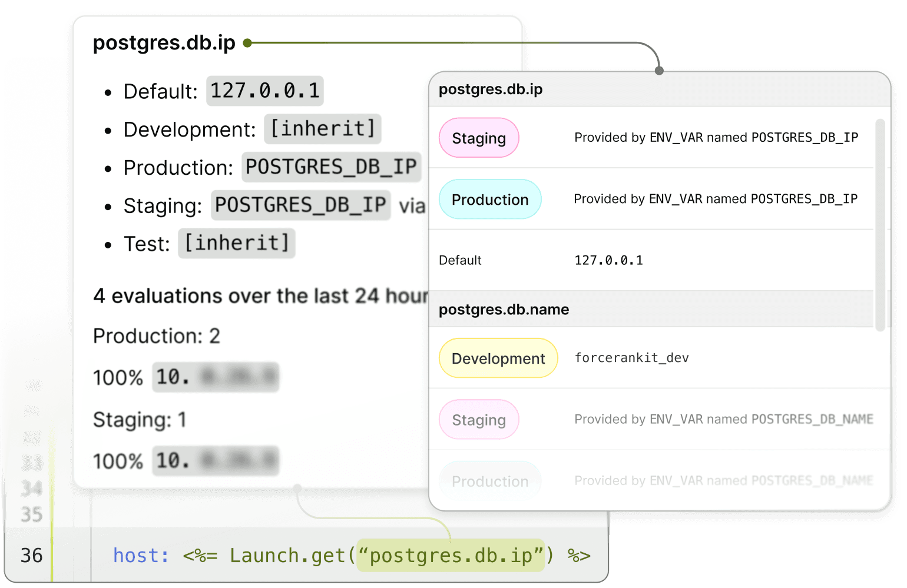Viewport: 907px width, 588px height.
Task: Select the Production badge in the popup panel
Action: (x=490, y=200)
